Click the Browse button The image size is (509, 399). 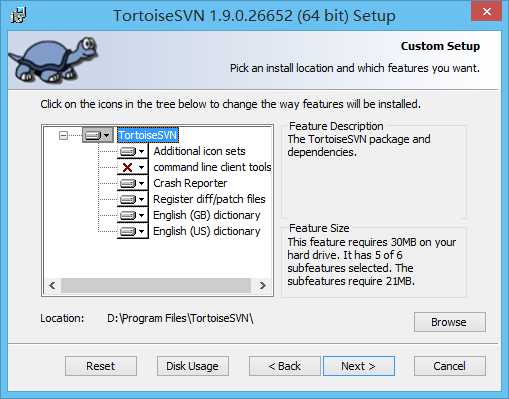[450, 322]
